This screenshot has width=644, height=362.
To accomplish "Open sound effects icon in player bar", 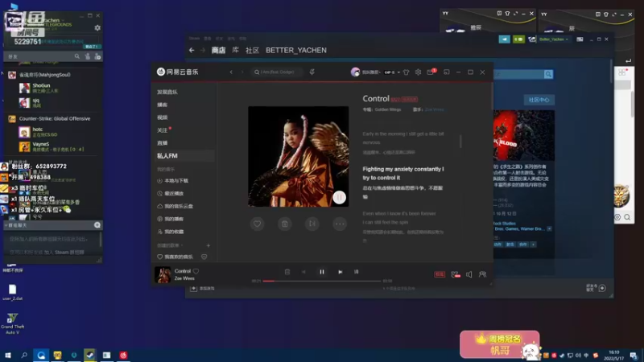I will tap(455, 274).
